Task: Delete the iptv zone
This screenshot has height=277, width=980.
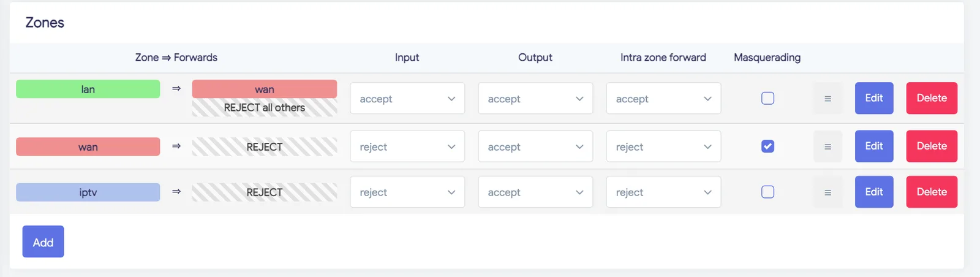Action: click(x=932, y=192)
